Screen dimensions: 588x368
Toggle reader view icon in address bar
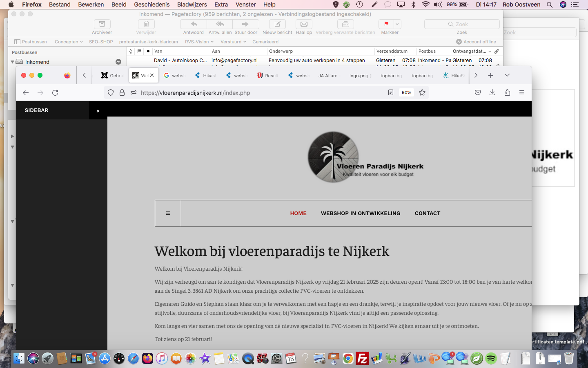(x=391, y=93)
